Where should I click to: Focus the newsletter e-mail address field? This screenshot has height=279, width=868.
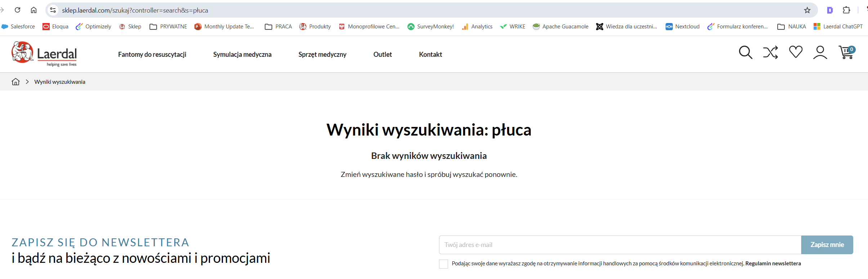click(x=620, y=245)
